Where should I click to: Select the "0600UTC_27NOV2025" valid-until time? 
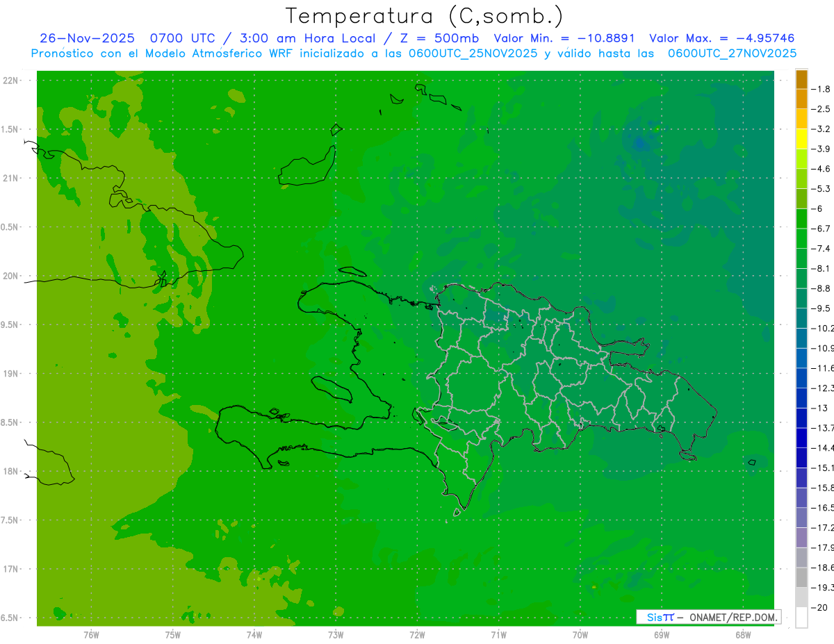click(x=732, y=53)
